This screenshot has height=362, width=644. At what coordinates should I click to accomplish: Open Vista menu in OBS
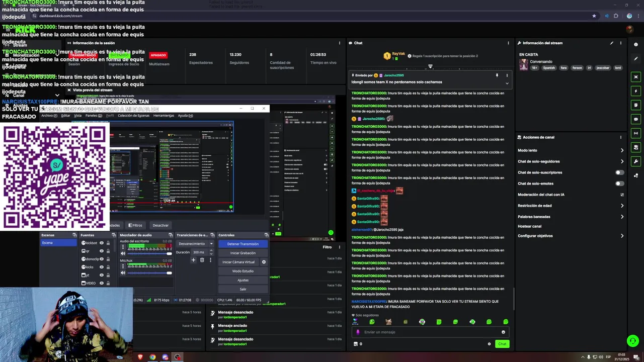77,116
